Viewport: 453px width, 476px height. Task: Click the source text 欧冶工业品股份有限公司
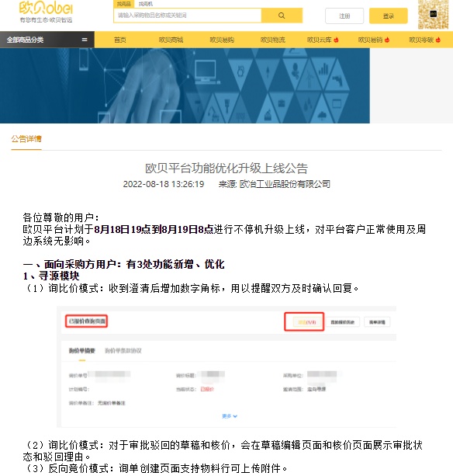click(285, 184)
